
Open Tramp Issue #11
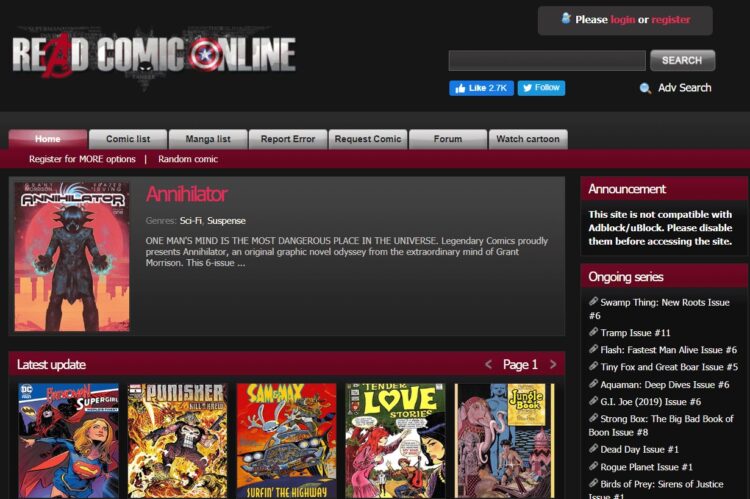(635, 333)
